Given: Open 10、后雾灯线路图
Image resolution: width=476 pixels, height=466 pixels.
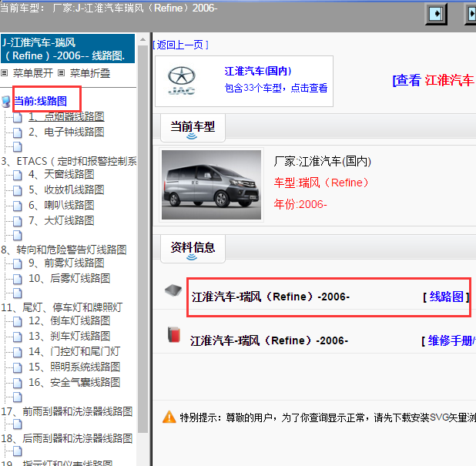Looking at the screenshot, I should tap(69, 278).
